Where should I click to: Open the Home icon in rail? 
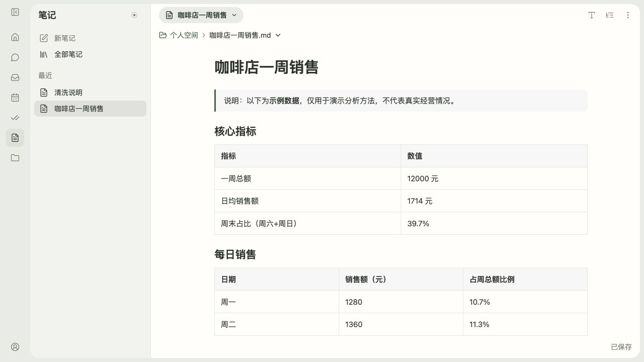[15, 37]
